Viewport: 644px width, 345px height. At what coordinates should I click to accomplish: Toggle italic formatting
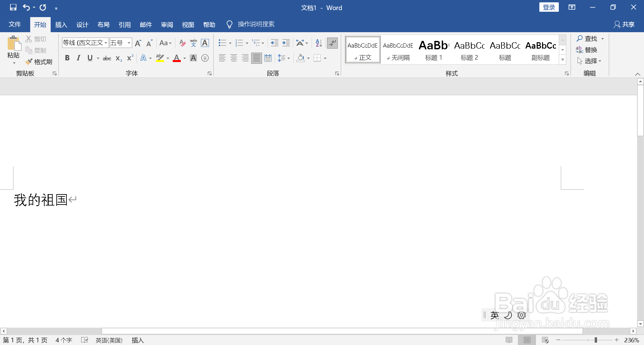pos(78,58)
